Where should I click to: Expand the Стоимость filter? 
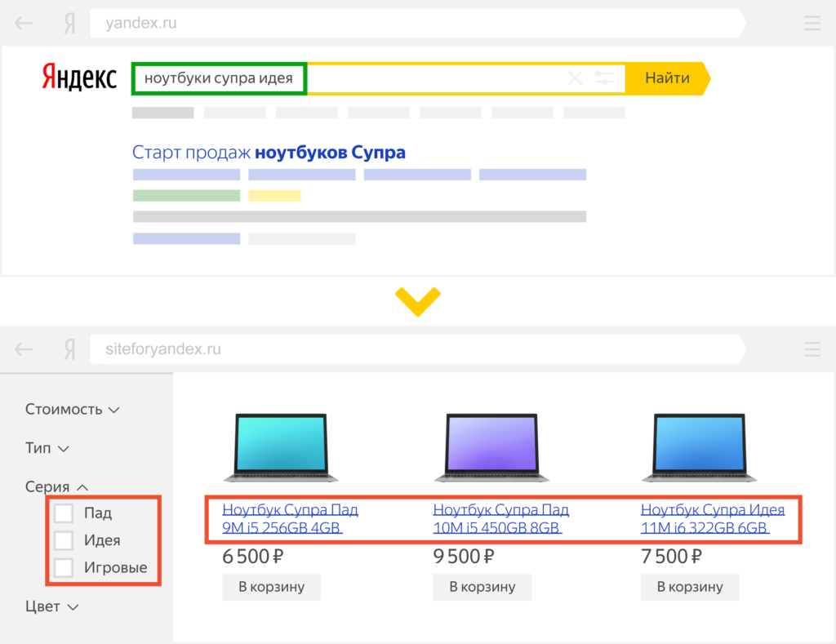pos(72,409)
